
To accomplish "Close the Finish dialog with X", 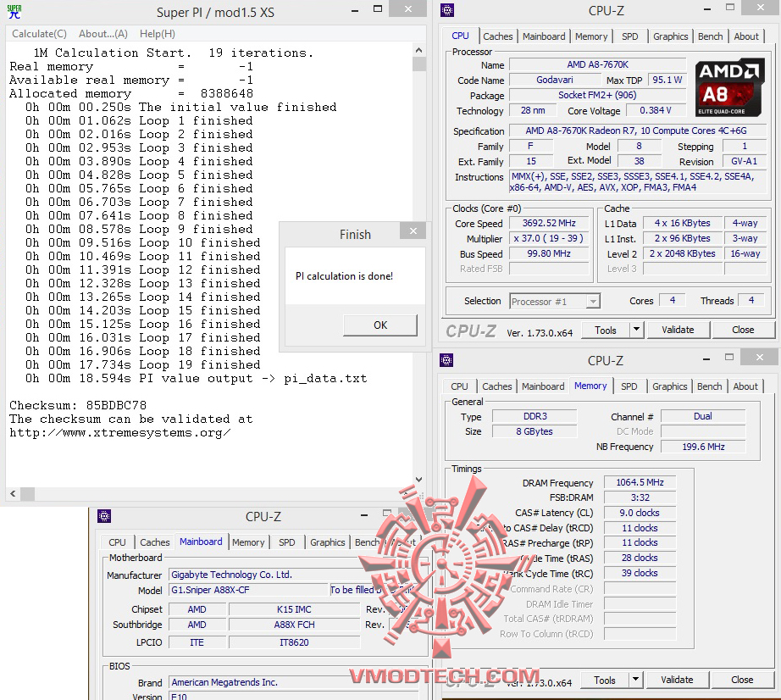I will (413, 231).
